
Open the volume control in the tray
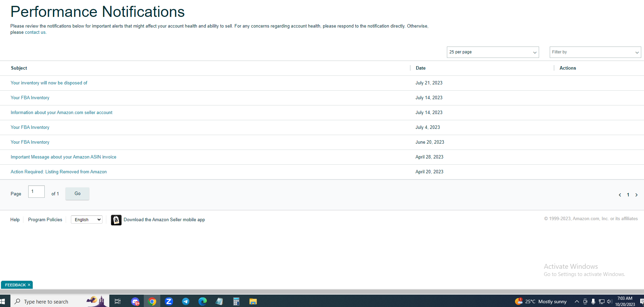[610, 301]
